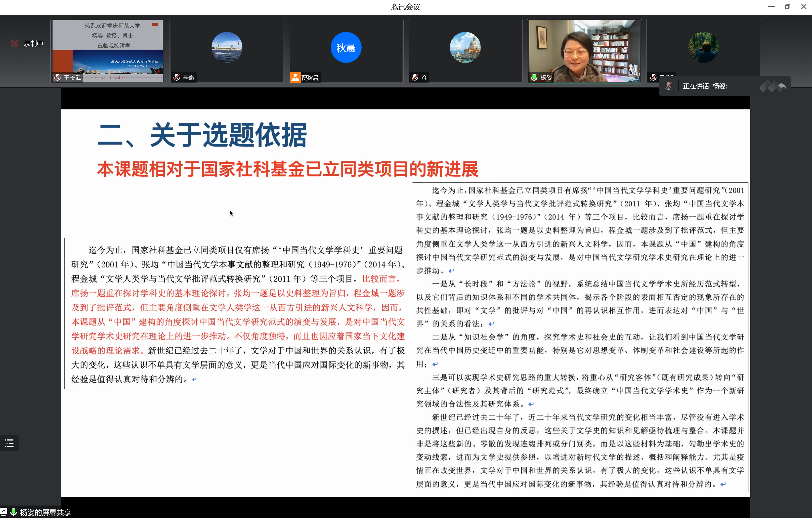This screenshot has height=518, width=812.
Task: Click 李微's stadium avatar picture
Action: pos(227,48)
